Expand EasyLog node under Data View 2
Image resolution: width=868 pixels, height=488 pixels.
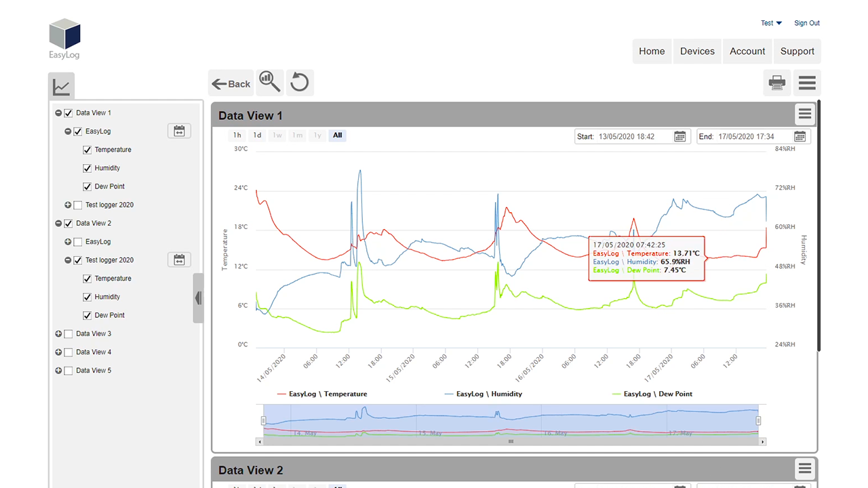coord(68,241)
